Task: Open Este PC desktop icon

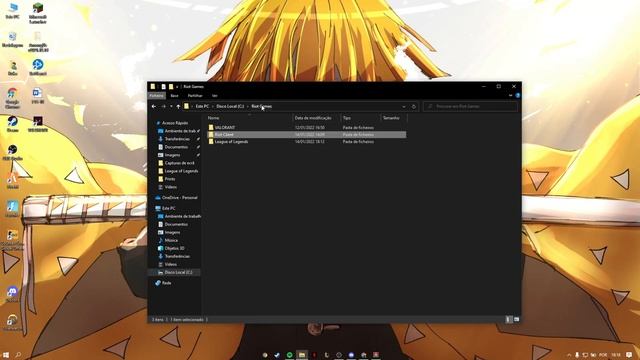Action: [13, 11]
